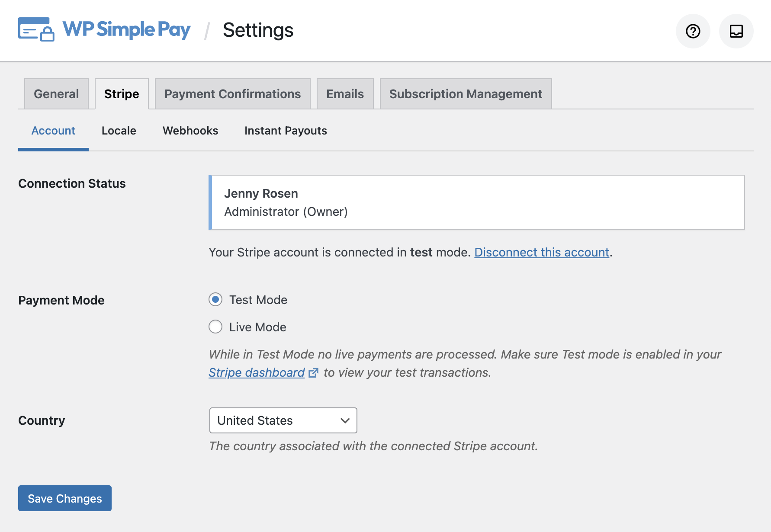
Task: Click the Payment Mode label
Action: click(x=61, y=300)
